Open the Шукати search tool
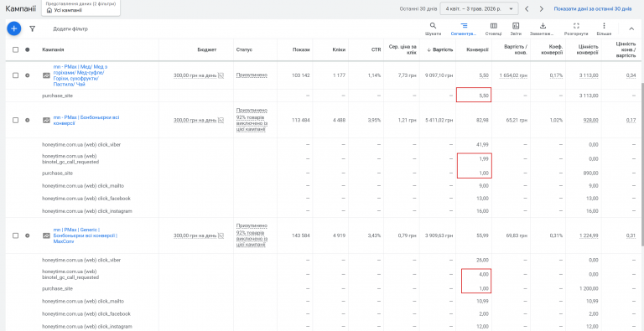Image resolution: width=644 pixels, height=331 pixels. [433, 28]
